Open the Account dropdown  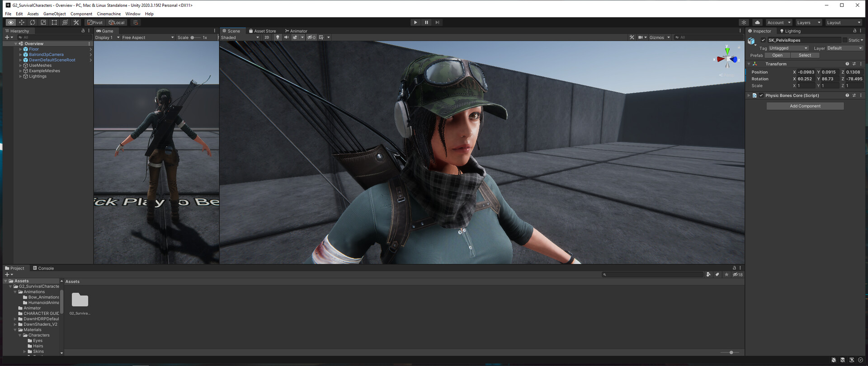coord(779,22)
